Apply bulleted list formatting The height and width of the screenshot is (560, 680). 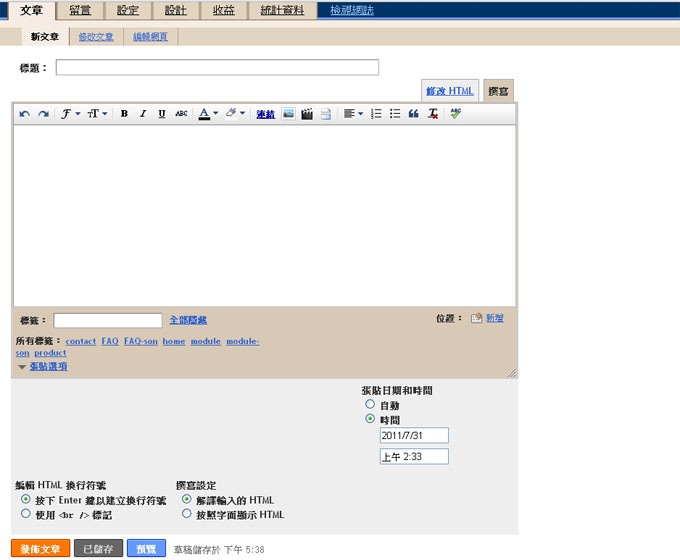coord(395,114)
